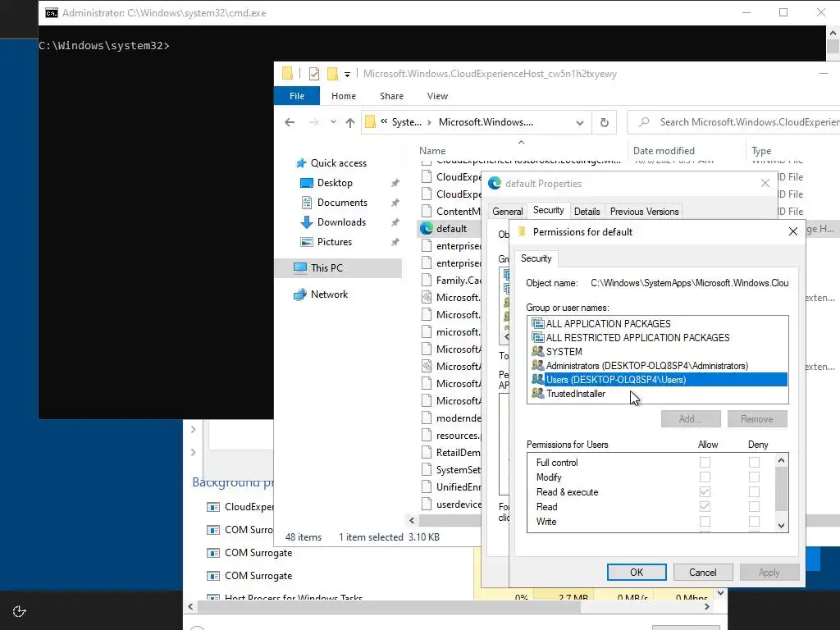The image size is (840, 630).
Task: Open Pictures in the navigation pane
Action: [x=335, y=242]
